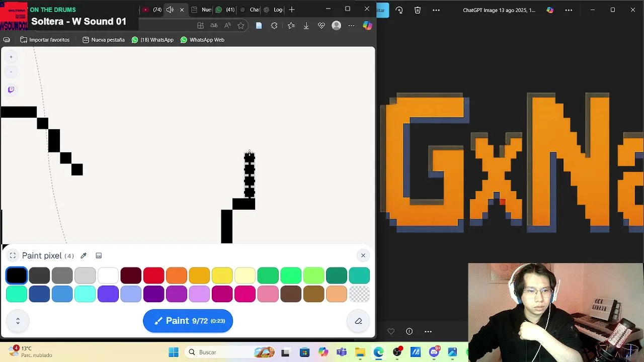Open the blue document toolbar icon

pyautogui.click(x=259, y=26)
